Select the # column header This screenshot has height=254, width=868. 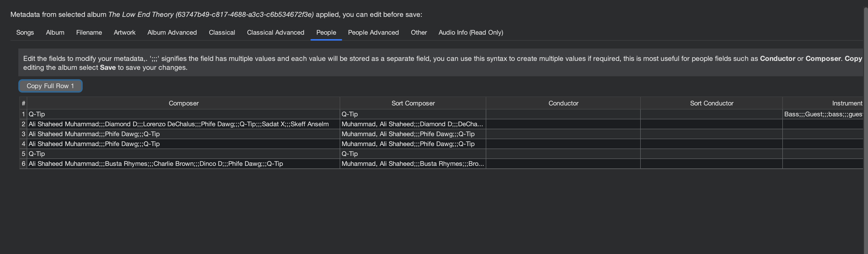coord(23,103)
